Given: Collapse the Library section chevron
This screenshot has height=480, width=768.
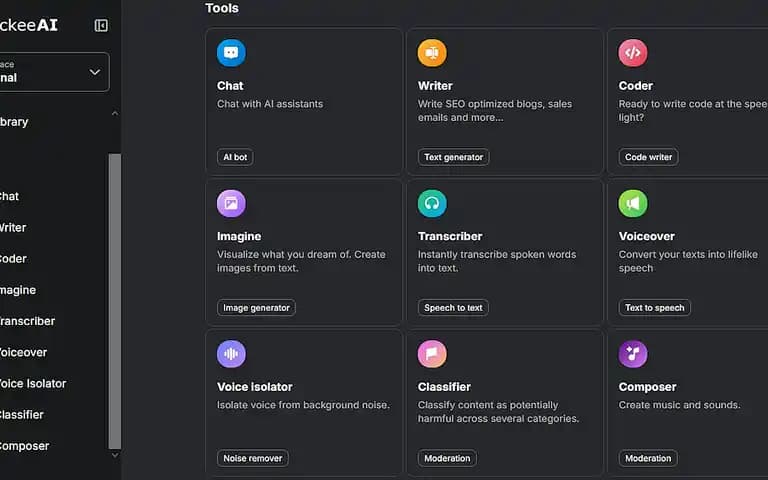Looking at the screenshot, I should 115,114.
